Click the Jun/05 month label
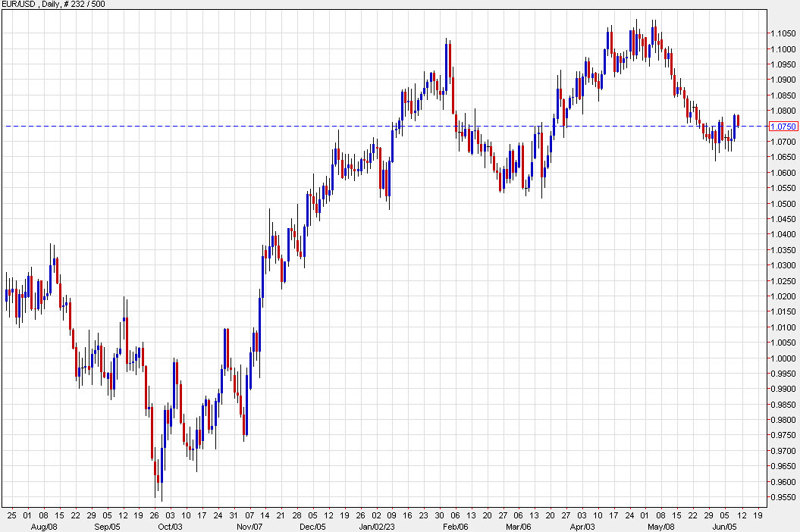The width and height of the screenshot is (800, 532). (x=724, y=527)
